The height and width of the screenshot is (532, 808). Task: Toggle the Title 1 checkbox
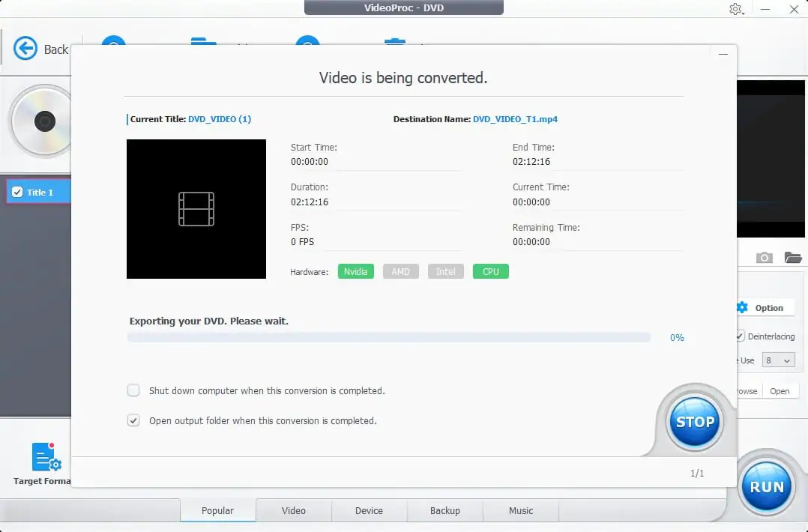(x=17, y=192)
